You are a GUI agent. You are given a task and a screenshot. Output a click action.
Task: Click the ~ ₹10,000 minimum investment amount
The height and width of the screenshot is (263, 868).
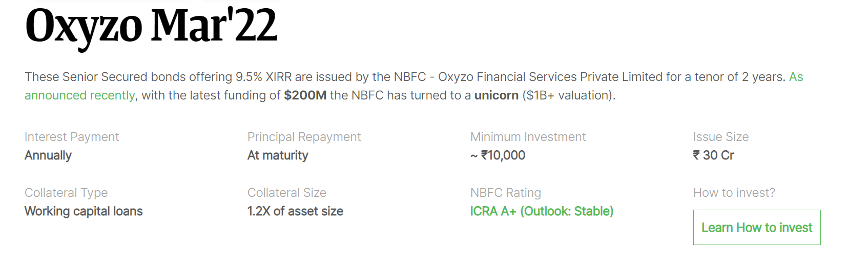(x=498, y=155)
